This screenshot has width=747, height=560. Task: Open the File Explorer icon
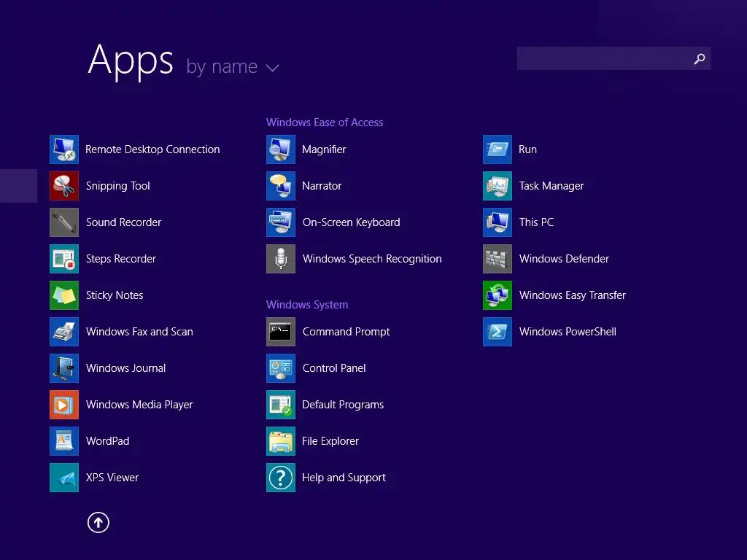pyautogui.click(x=281, y=441)
